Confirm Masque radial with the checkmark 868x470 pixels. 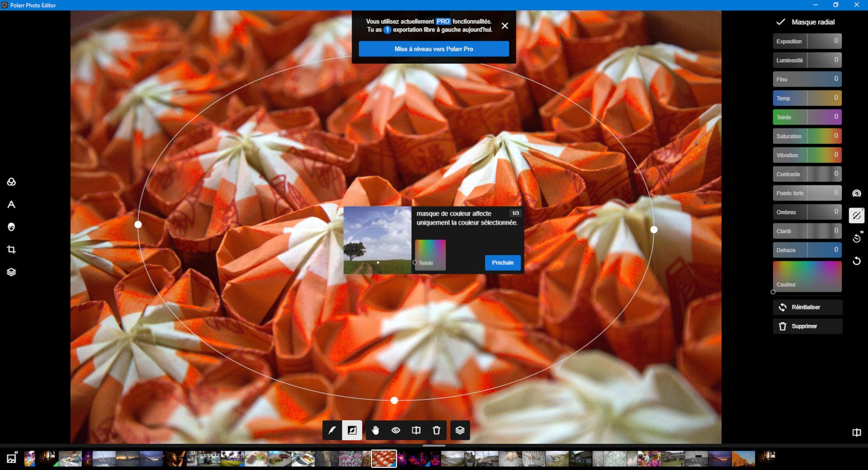(x=781, y=22)
